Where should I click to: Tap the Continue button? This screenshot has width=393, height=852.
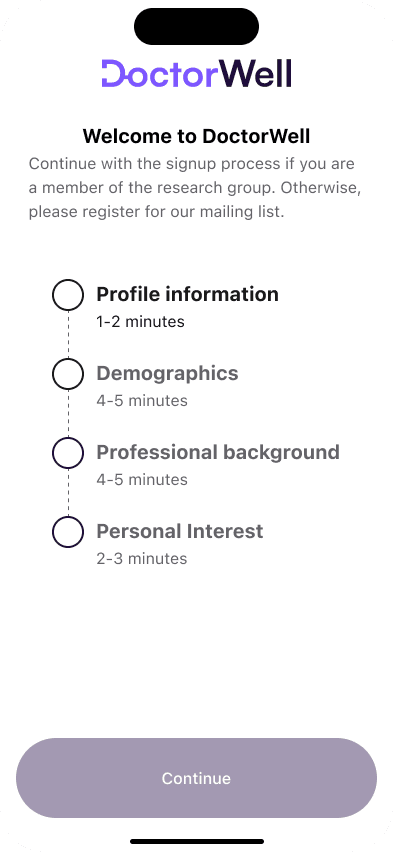[x=196, y=778]
